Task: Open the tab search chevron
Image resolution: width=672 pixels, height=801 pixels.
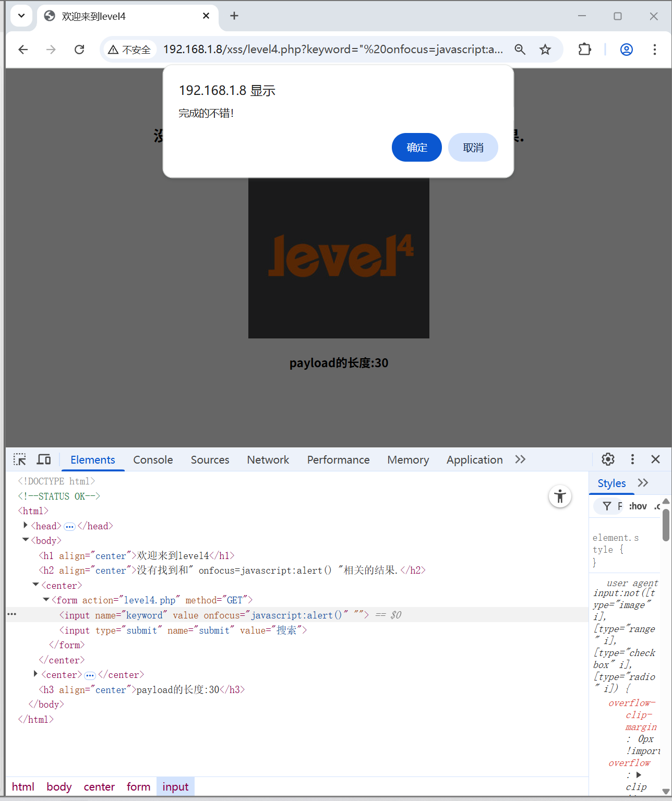Action: tap(21, 16)
